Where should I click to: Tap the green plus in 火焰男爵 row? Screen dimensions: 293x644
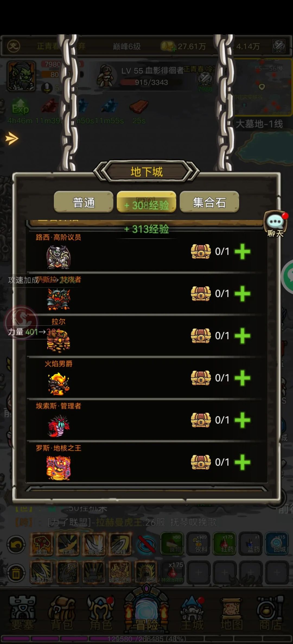click(x=242, y=378)
